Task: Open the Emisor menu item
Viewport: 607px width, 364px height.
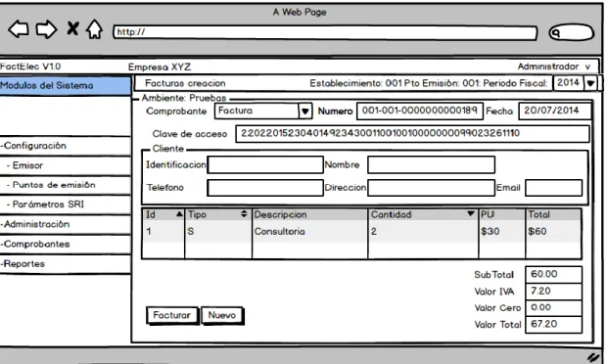Action: 65,165
